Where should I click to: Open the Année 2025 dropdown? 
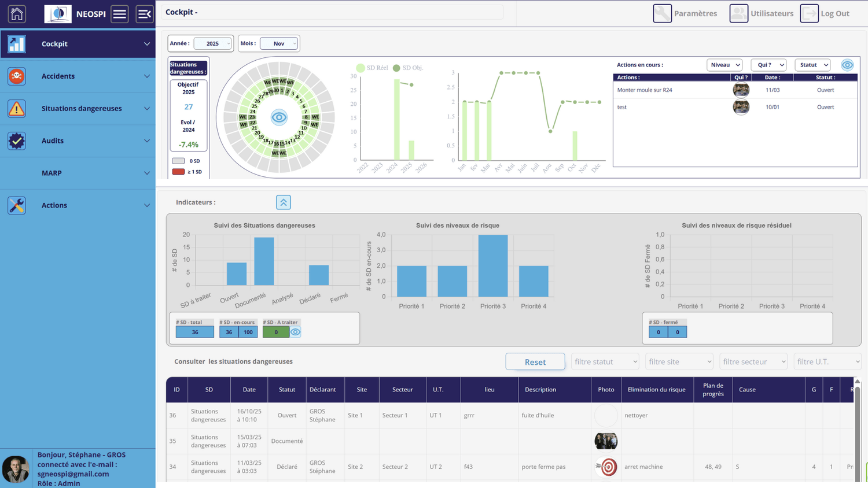click(x=212, y=43)
